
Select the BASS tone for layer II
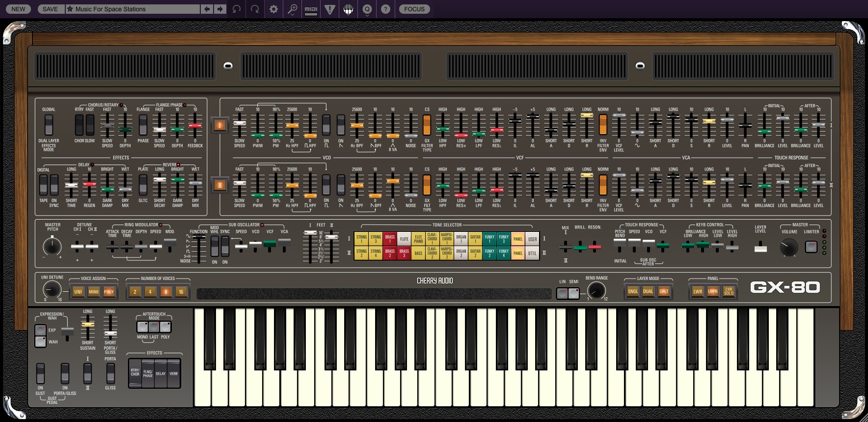click(418, 253)
